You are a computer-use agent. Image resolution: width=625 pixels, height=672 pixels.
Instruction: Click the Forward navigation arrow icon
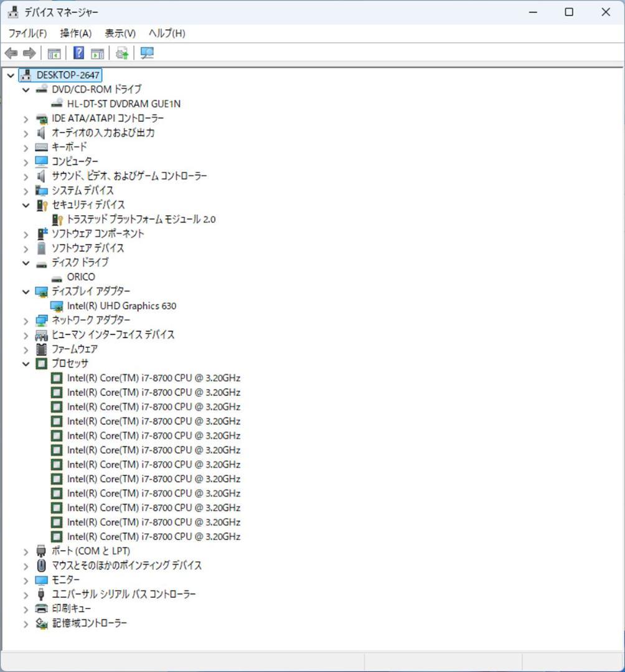pos(29,53)
